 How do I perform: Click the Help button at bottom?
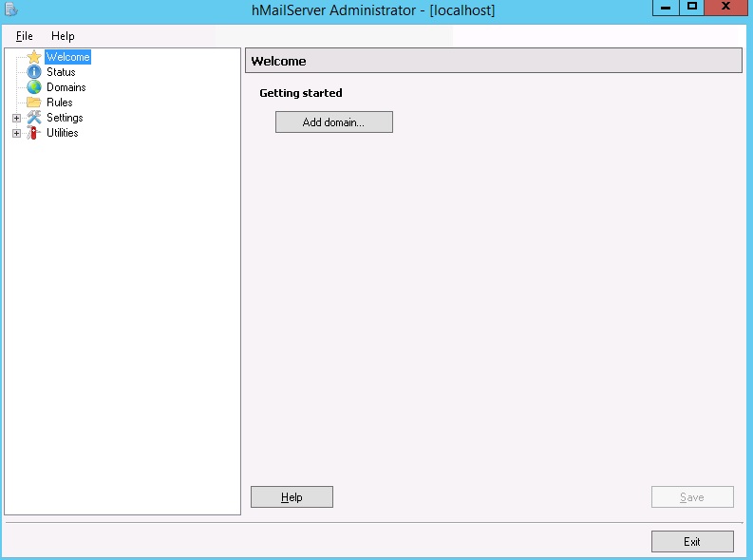click(292, 497)
